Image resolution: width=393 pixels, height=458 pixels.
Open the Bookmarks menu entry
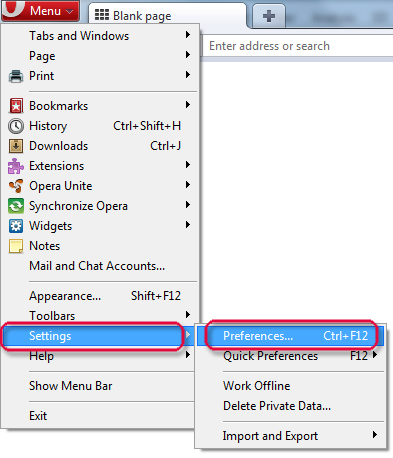click(100, 106)
